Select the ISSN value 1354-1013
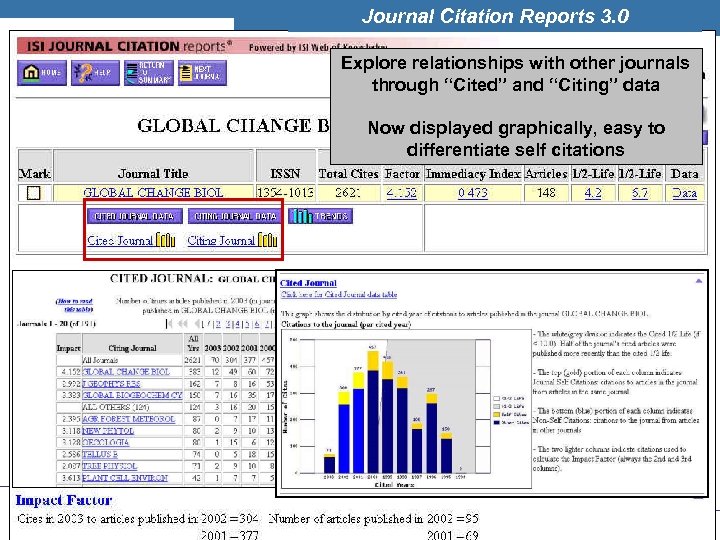Image resolution: width=720 pixels, height=540 pixels. click(285, 192)
